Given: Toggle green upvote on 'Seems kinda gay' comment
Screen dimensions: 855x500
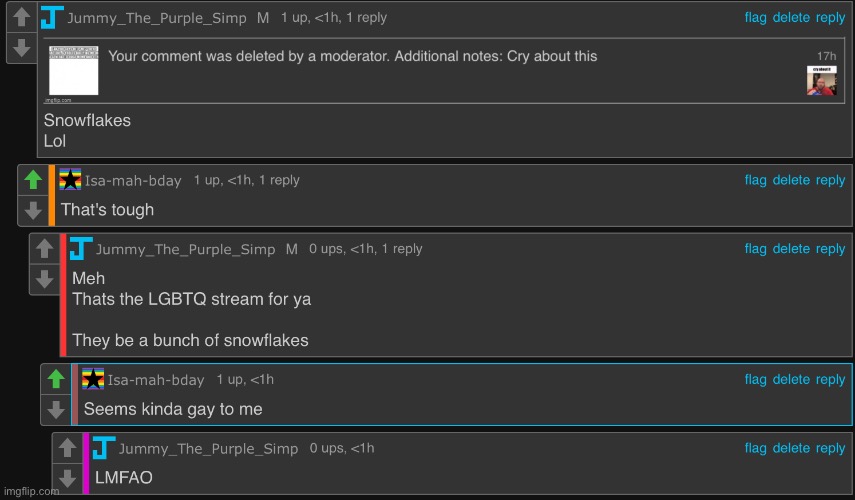Looking at the screenshot, I should click(x=56, y=379).
